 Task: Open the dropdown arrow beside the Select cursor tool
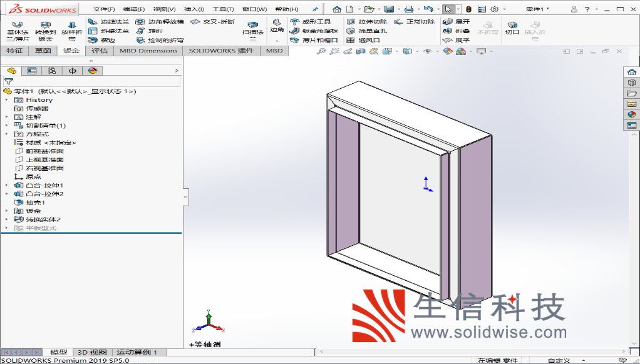pyautogui.click(x=458, y=9)
